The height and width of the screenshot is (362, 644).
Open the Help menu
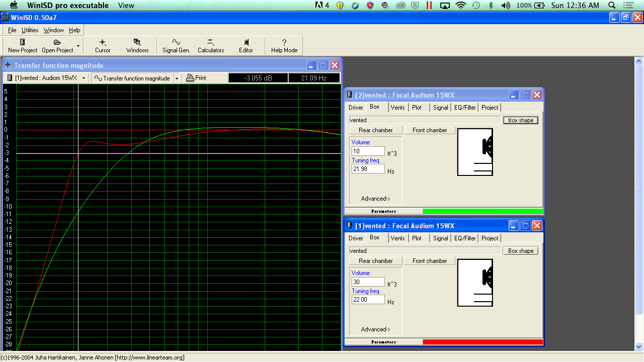(74, 30)
